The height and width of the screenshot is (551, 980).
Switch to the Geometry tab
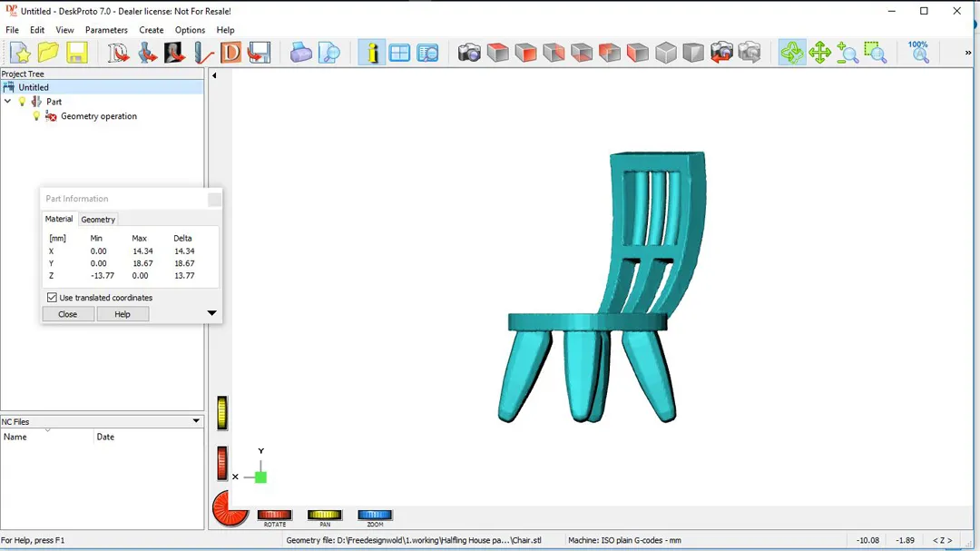tap(98, 220)
